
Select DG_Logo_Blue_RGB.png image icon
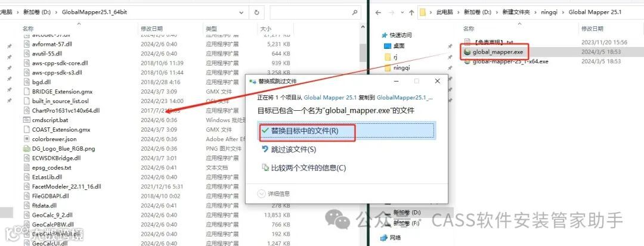pyautogui.click(x=27, y=148)
